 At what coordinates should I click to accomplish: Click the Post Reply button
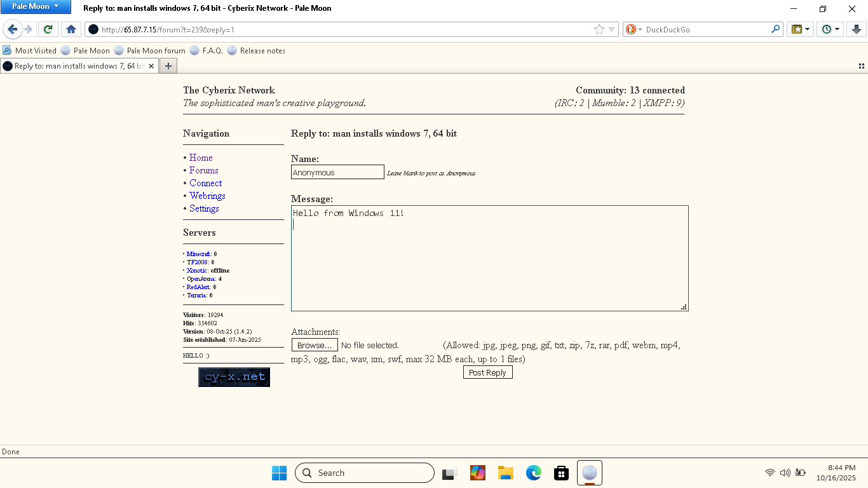pos(487,373)
